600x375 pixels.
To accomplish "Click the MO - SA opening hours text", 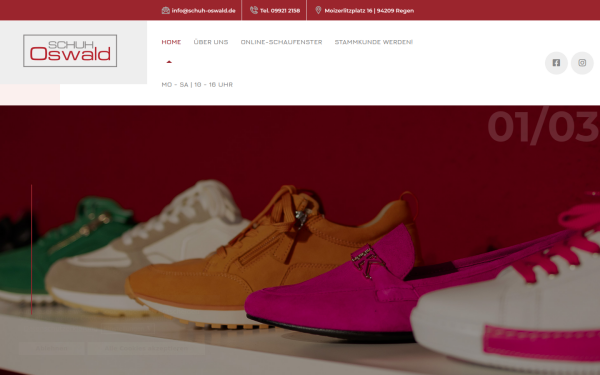I will [197, 85].
